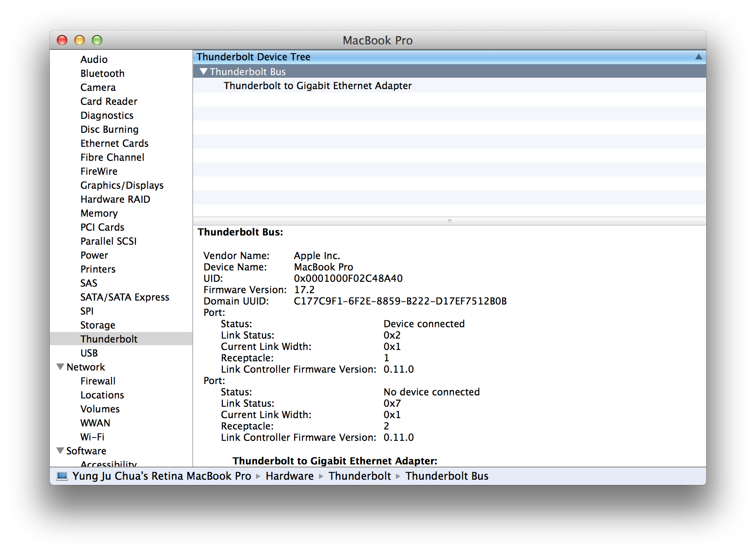Select PCI Cards in the sidebar
The image size is (756, 554).
pyautogui.click(x=103, y=227)
